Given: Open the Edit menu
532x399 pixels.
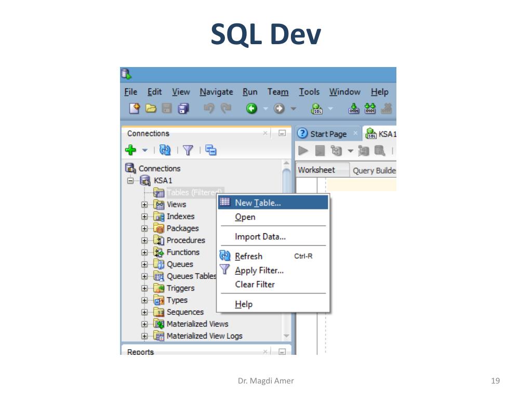Looking at the screenshot, I should [154, 92].
